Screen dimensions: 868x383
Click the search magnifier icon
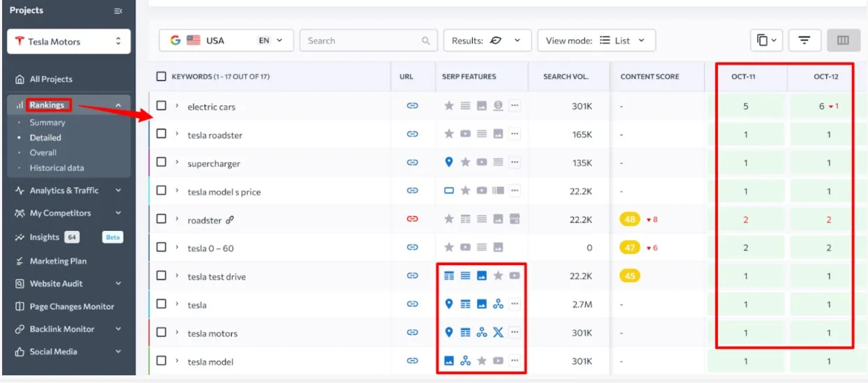[x=426, y=40]
